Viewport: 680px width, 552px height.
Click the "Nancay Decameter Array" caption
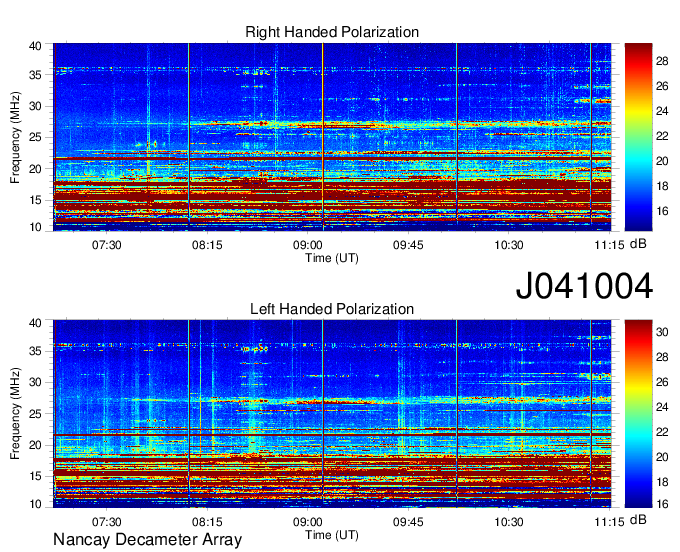coord(147,539)
